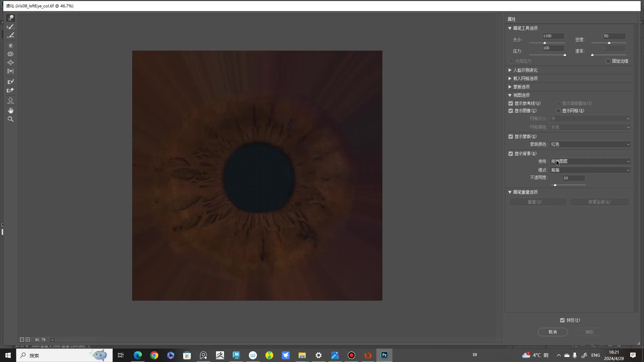Select the Hand tool

pos(11,110)
